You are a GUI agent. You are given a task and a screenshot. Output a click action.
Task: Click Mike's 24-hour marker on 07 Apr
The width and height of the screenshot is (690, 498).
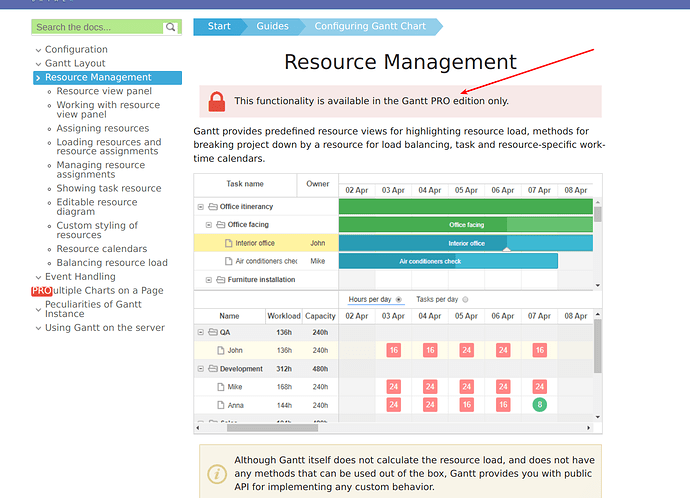[540, 387]
